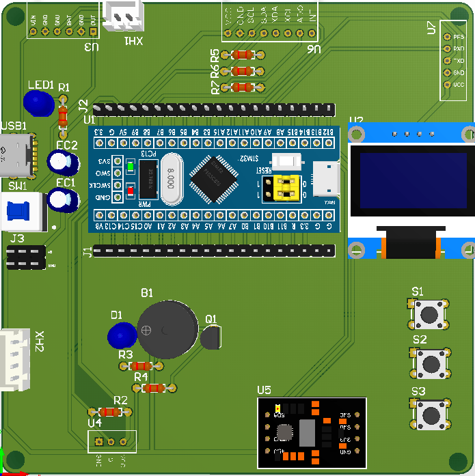Click the micro USB port on STM32 board
This screenshot has width=475, height=476.
[327, 179]
